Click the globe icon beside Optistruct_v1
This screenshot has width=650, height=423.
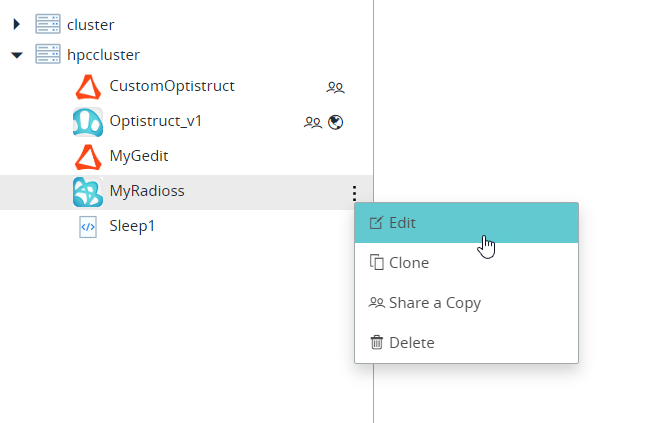coord(335,122)
